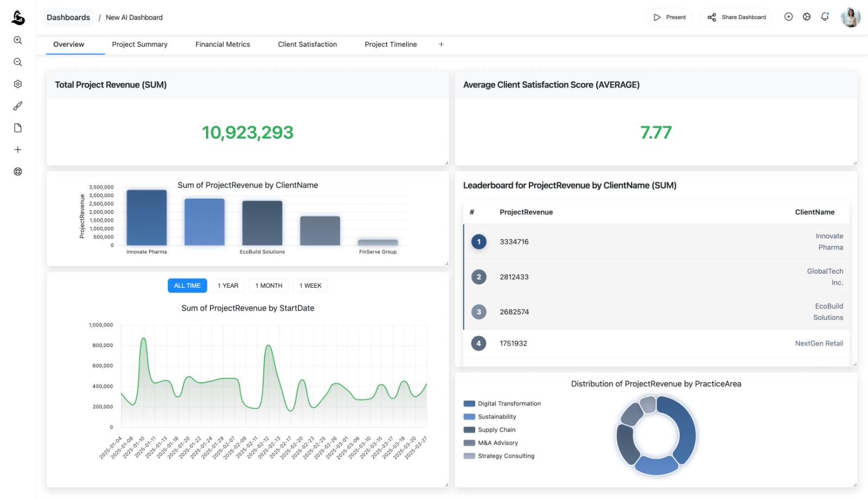Open the notifications bell icon
The image size is (868, 499).
(825, 17)
